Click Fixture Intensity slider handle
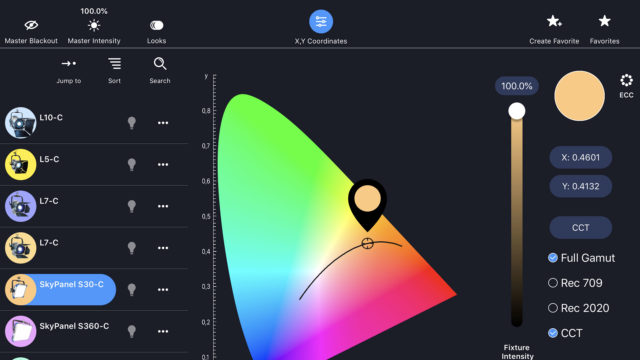640x360 pixels. click(517, 111)
